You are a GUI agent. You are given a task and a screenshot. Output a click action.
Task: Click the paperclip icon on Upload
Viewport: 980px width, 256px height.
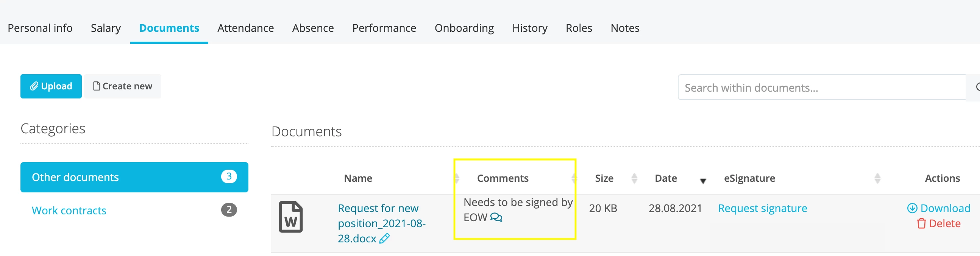tap(34, 86)
